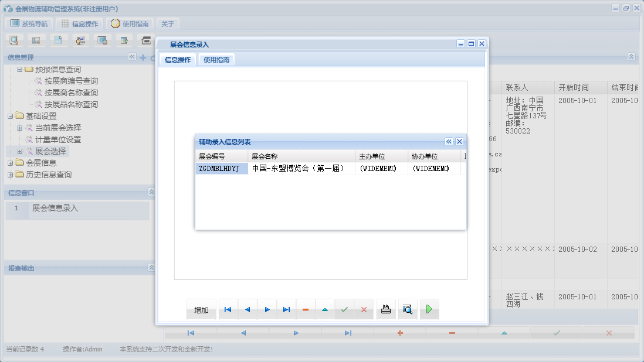
Task: Click the teal up-triangle edit icon in dialog
Action: pos(325,309)
